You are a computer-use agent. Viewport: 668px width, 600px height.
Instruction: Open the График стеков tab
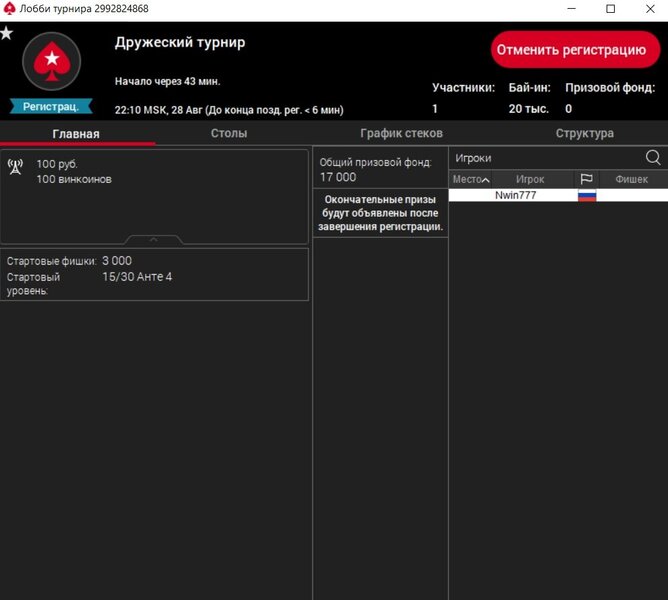pyautogui.click(x=401, y=133)
